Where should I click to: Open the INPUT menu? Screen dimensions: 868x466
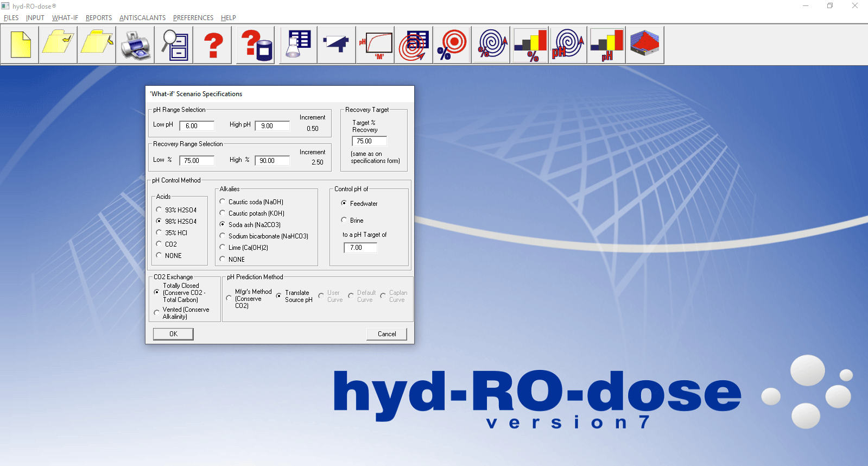[35, 18]
